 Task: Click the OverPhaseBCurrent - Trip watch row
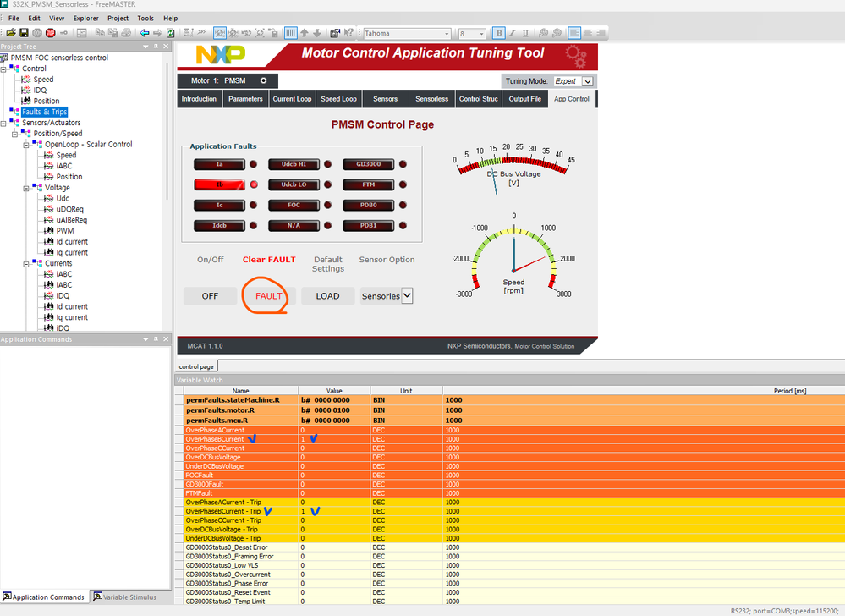click(x=510, y=511)
